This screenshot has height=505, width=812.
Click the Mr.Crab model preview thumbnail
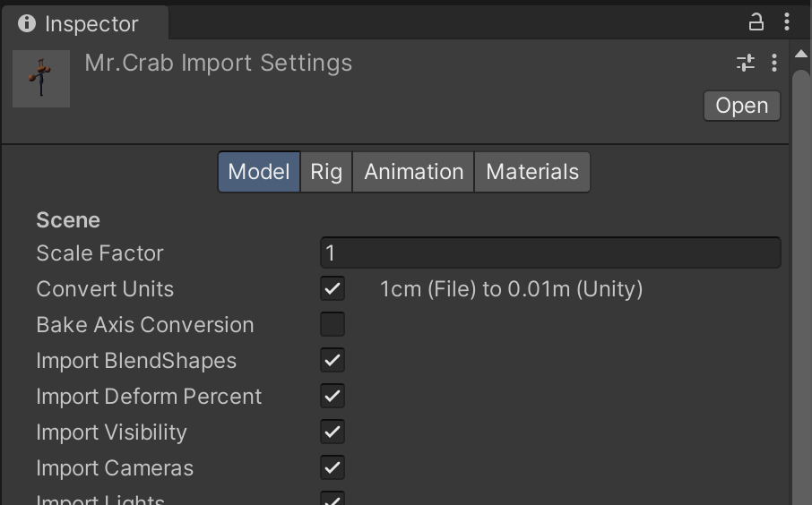tap(41, 79)
